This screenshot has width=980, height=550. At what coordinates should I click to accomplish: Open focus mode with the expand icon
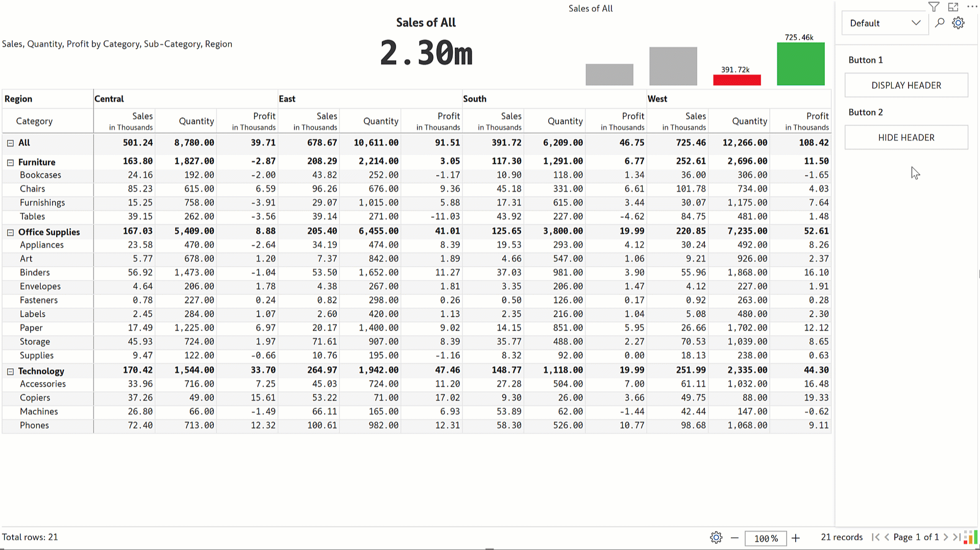coord(953,7)
